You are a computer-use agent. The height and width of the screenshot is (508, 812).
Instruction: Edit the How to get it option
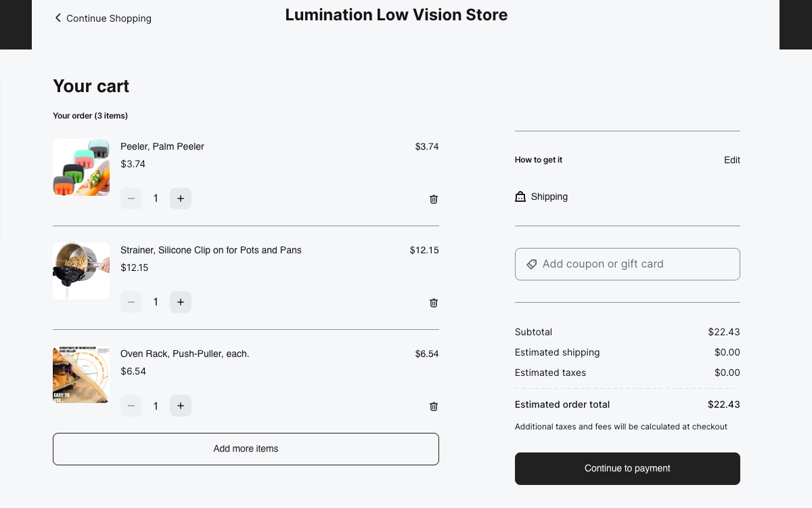click(x=732, y=160)
